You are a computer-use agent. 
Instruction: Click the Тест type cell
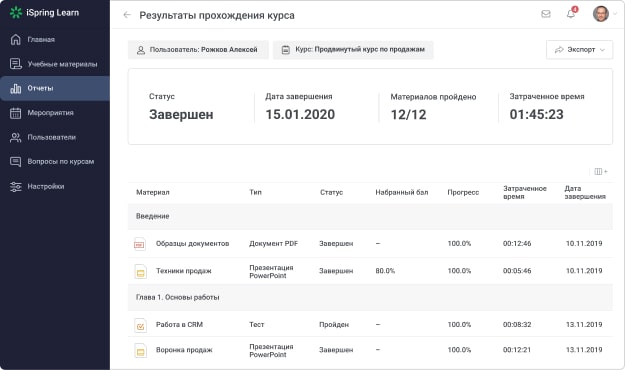coord(257,325)
